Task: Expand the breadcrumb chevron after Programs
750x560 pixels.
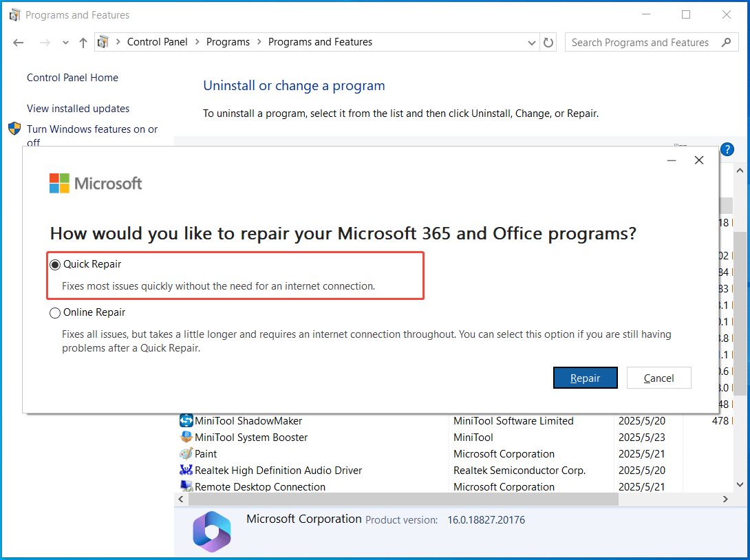Action: coord(258,42)
